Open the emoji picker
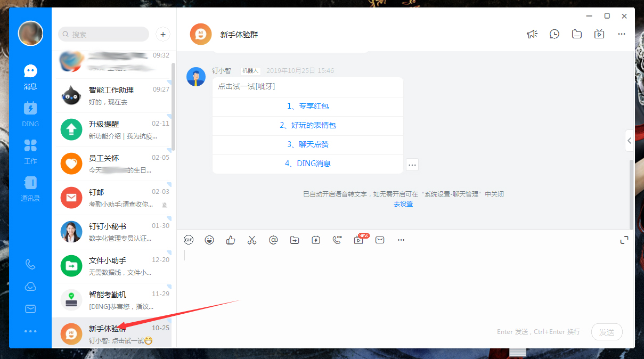The width and height of the screenshot is (644, 359). click(209, 240)
